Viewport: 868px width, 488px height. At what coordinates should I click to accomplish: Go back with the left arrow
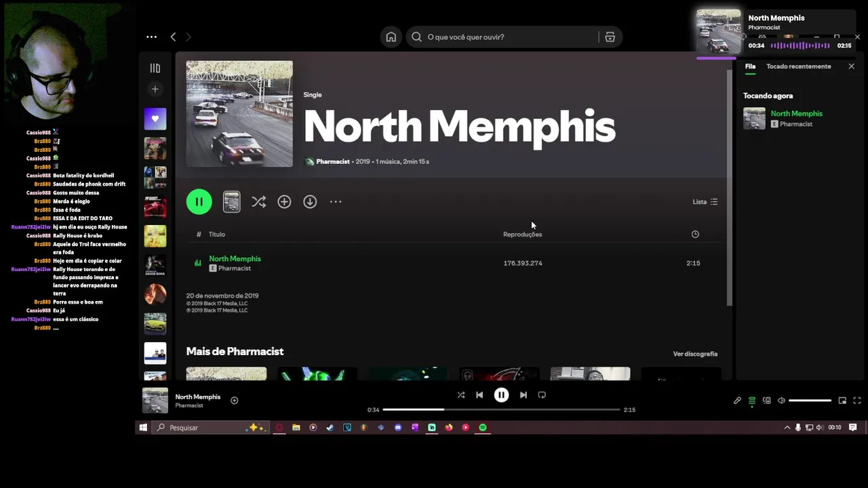click(173, 37)
